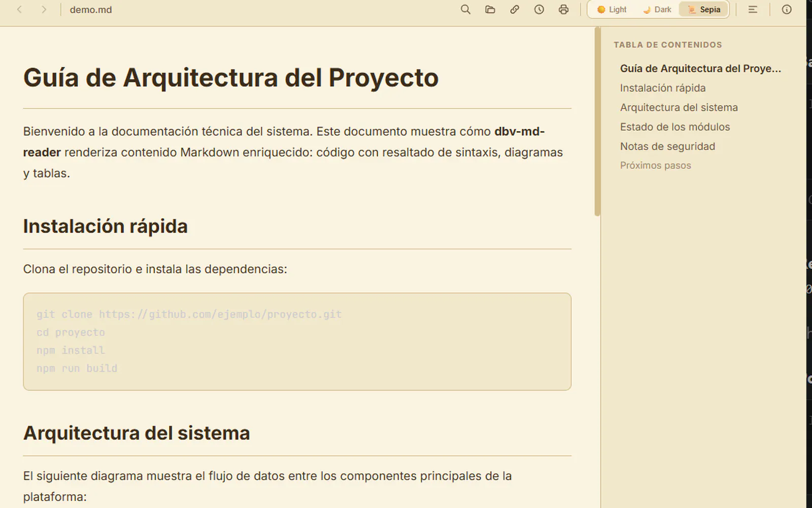The image size is (812, 508).
Task: Click the bold dbv-md-reader text
Action: [520, 132]
